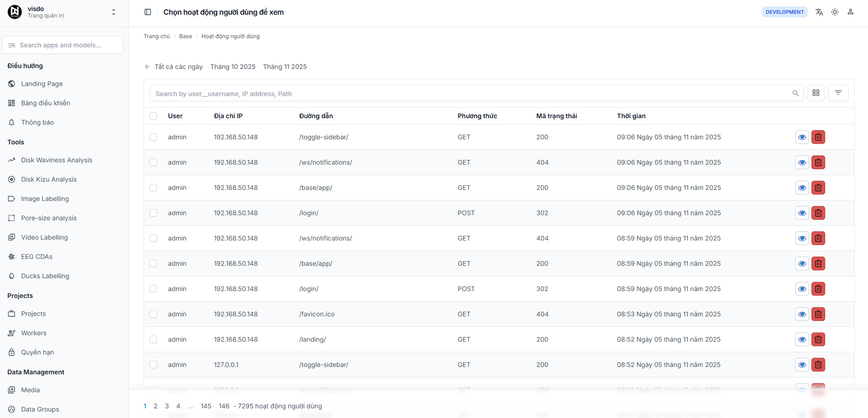This screenshot has width=868, height=418.
Task: Collapse sidebar with panel toggle icon
Action: 148,12
